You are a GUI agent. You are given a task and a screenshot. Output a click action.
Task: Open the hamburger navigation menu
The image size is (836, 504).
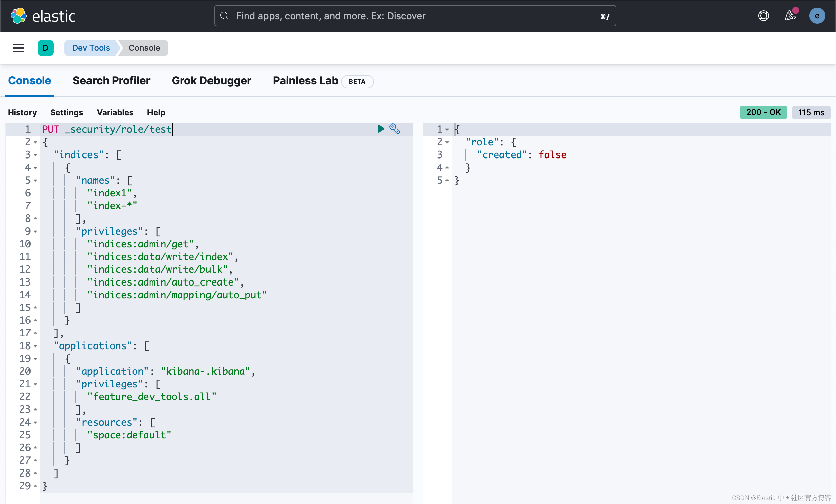click(x=19, y=48)
